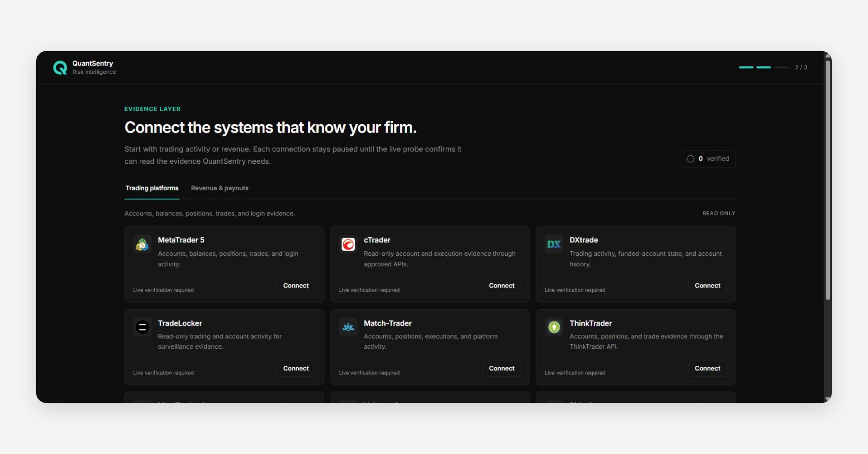Image resolution: width=868 pixels, height=454 pixels.
Task: Click the TradeLocker card title
Action: click(x=180, y=323)
